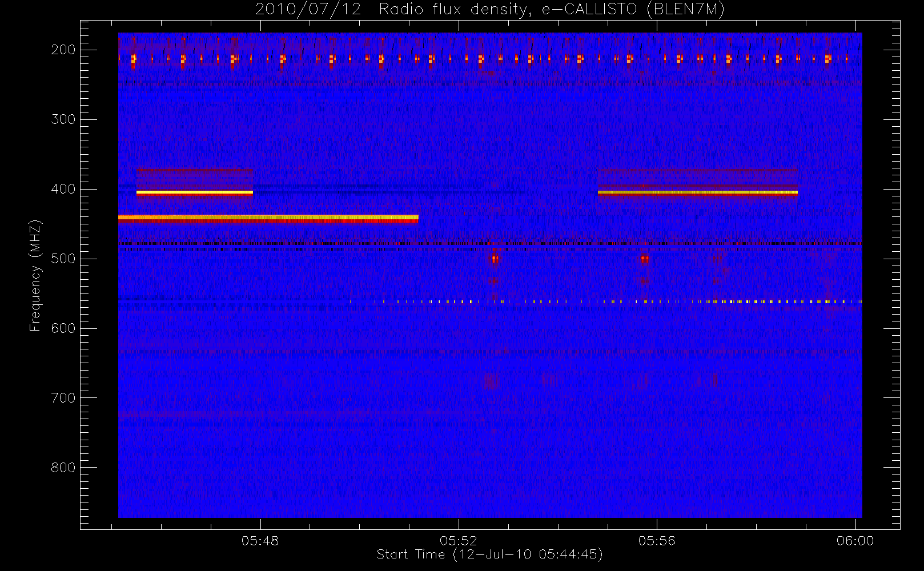Screen dimensions: 924x571
Task: Click the 'Frequency (MHz)' axis label
Action: point(35,275)
